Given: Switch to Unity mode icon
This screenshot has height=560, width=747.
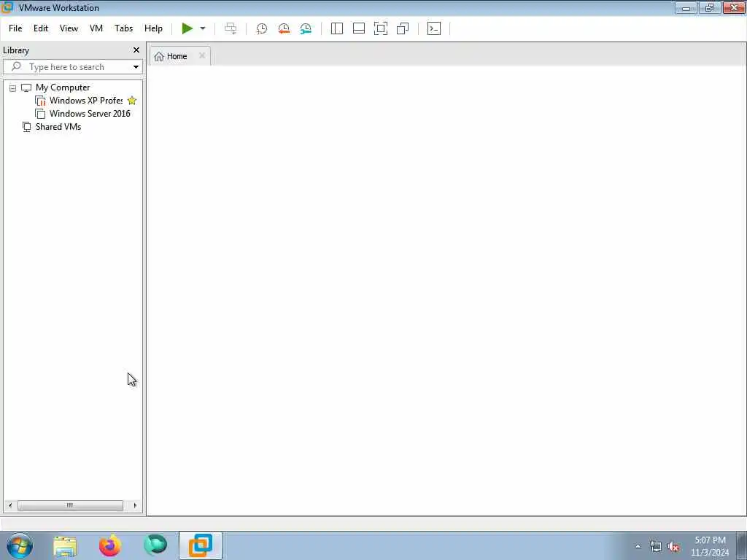Looking at the screenshot, I should [x=403, y=28].
